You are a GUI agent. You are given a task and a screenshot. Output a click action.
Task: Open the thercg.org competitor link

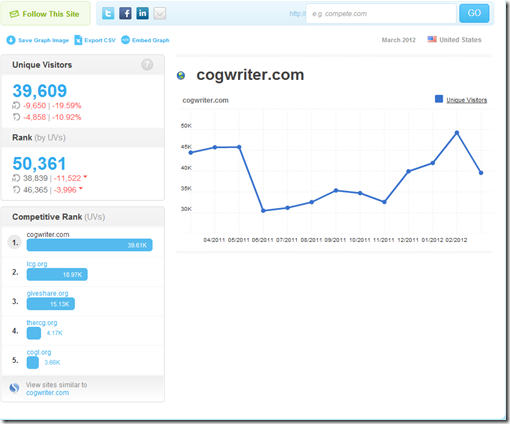click(x=42, y=323)
